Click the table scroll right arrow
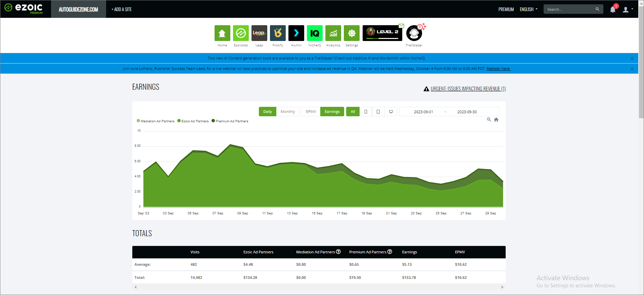 click(502, 287)
